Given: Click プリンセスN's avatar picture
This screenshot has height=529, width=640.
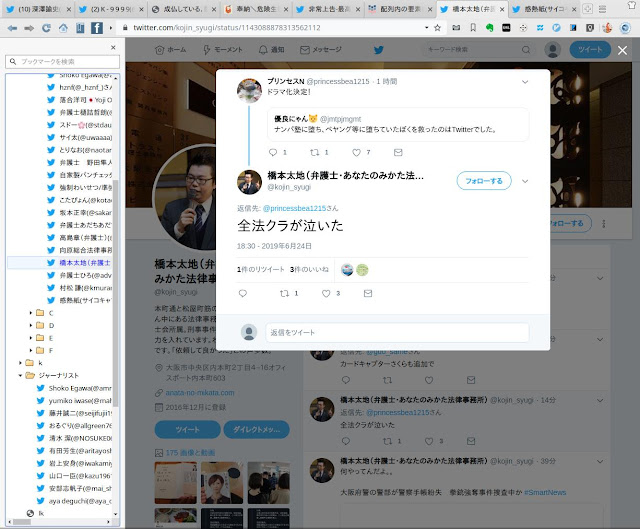Looking at the screenshot, I should point(249,90).
